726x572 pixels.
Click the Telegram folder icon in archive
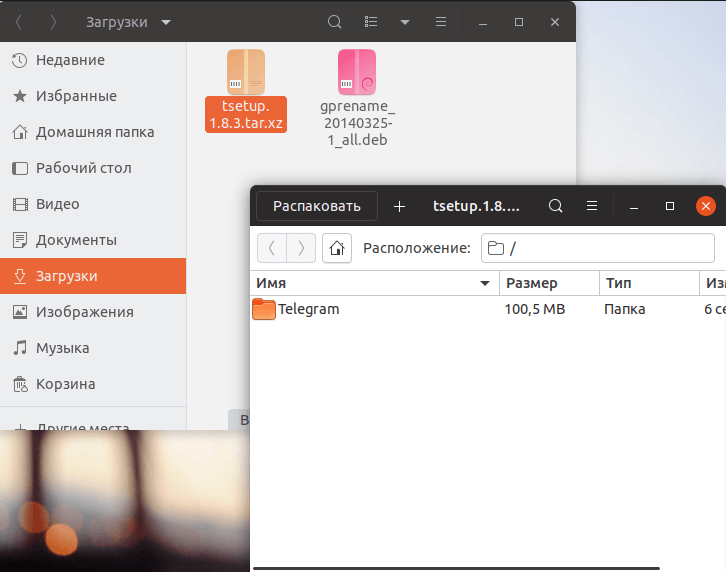tap(264, 309)
